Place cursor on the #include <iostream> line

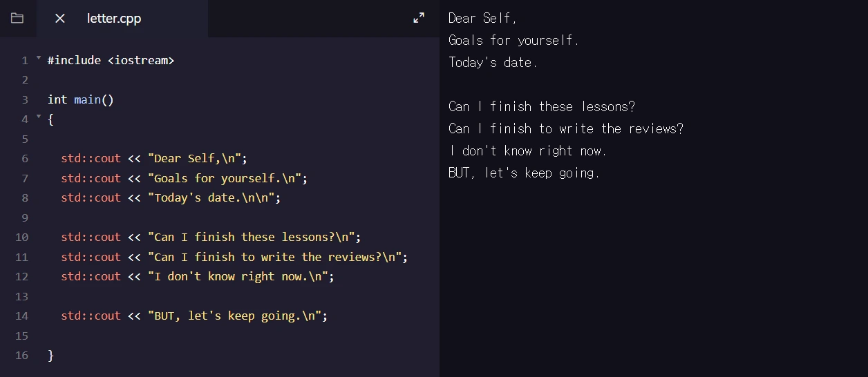[x=111, y=60]
